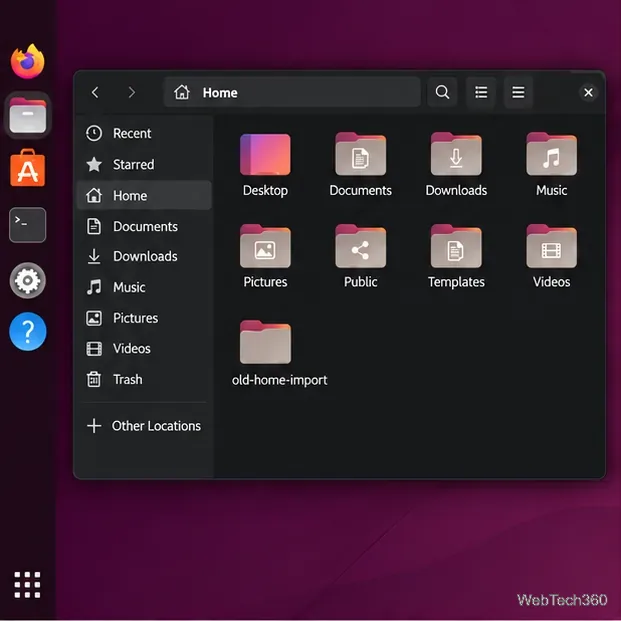Launch Firefox from the dock
621x621 pixels.
[x=28, y=62]
